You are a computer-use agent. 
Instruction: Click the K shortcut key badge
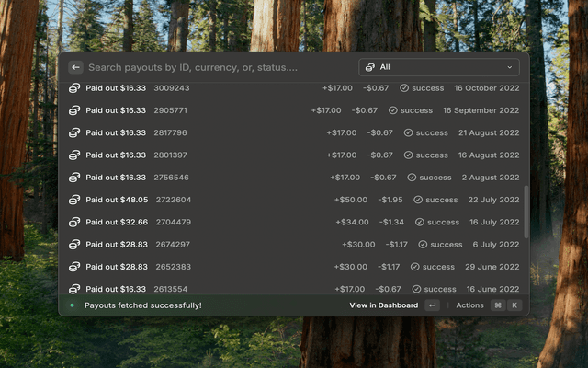[514, 305]
